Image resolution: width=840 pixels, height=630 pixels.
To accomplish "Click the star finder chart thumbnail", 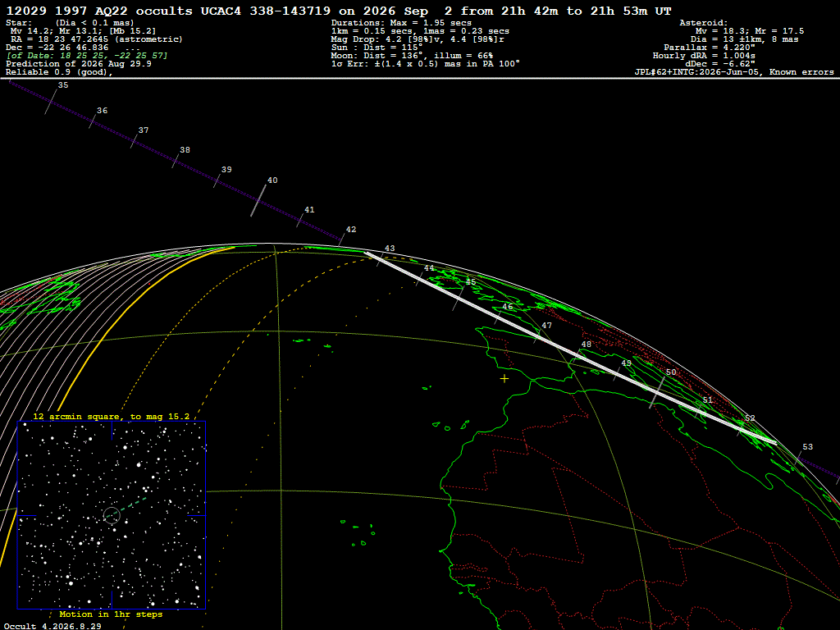I will pos(112,515).
